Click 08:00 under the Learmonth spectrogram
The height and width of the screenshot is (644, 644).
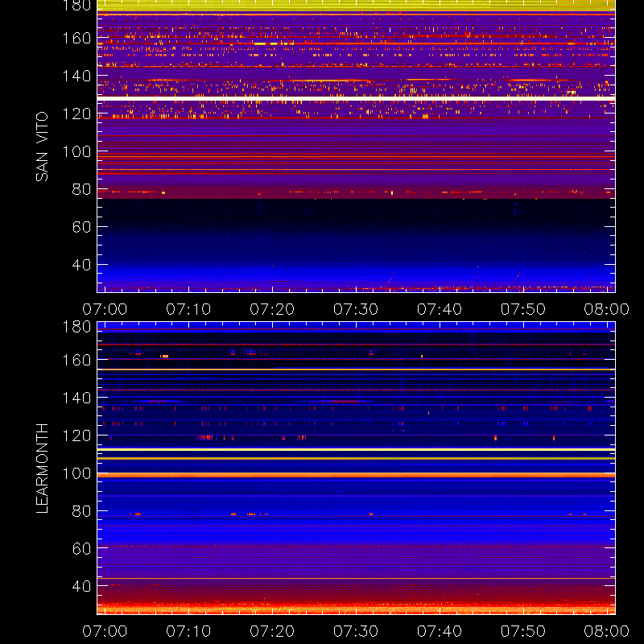607,631
